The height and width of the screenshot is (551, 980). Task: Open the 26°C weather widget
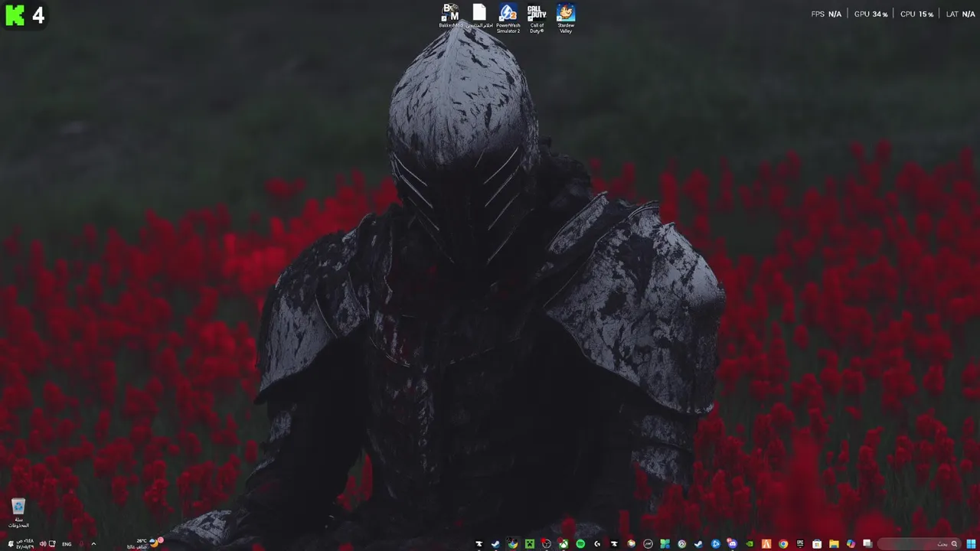(145, 543)
